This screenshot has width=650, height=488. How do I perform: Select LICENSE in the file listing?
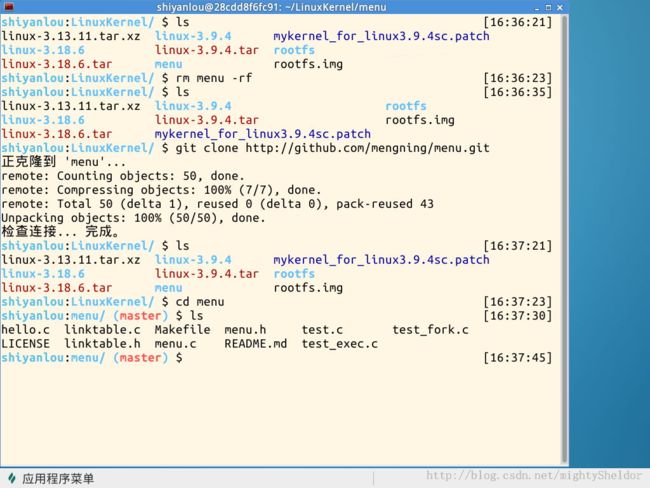click(x=25, y=344)
